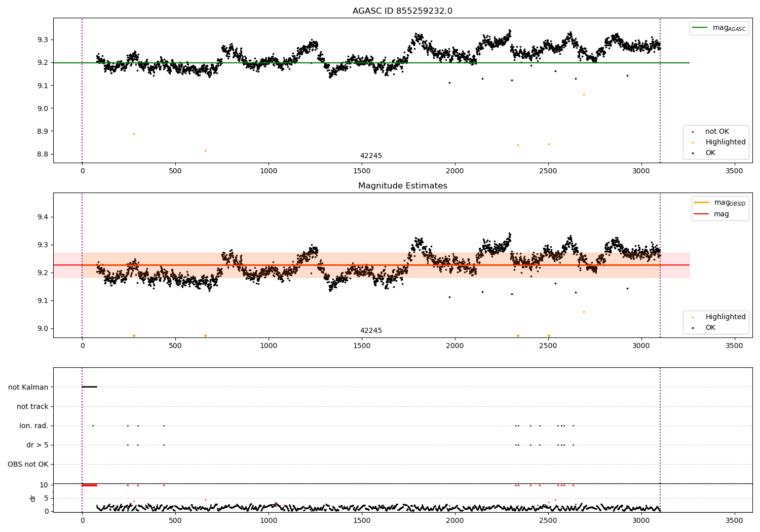
Task: Click the "dr" y-axis label of bottom panel
Action: point(33,498)
